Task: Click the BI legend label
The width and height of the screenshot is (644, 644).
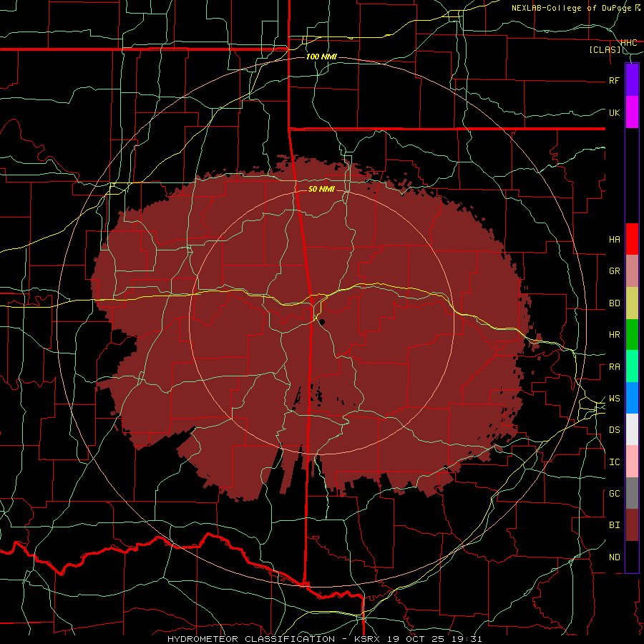Action: pos(614,525)
